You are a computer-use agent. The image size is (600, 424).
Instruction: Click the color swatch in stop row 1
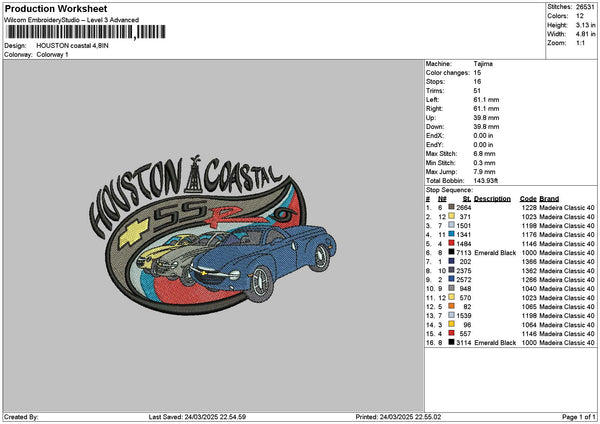451,207
